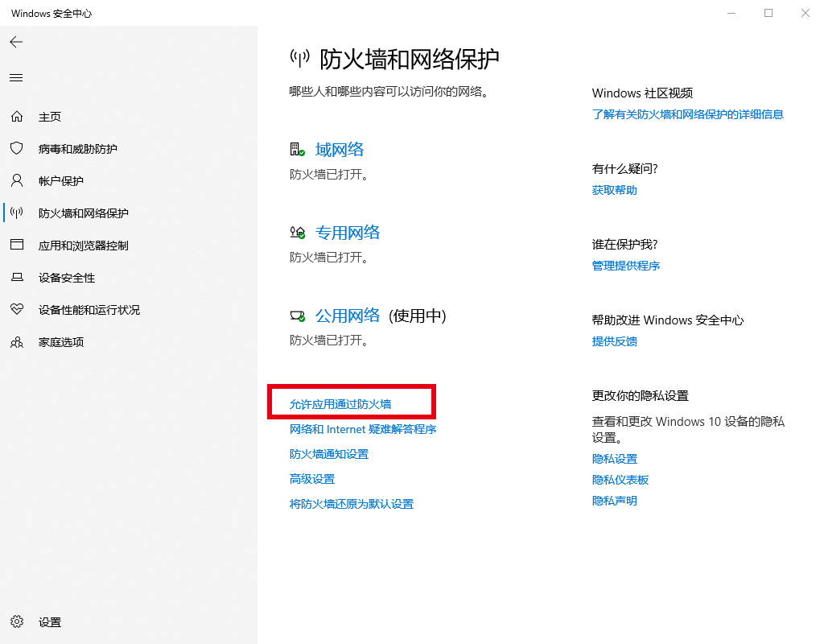
Task: Open 家庭选项 section
Action: [61, 342]
